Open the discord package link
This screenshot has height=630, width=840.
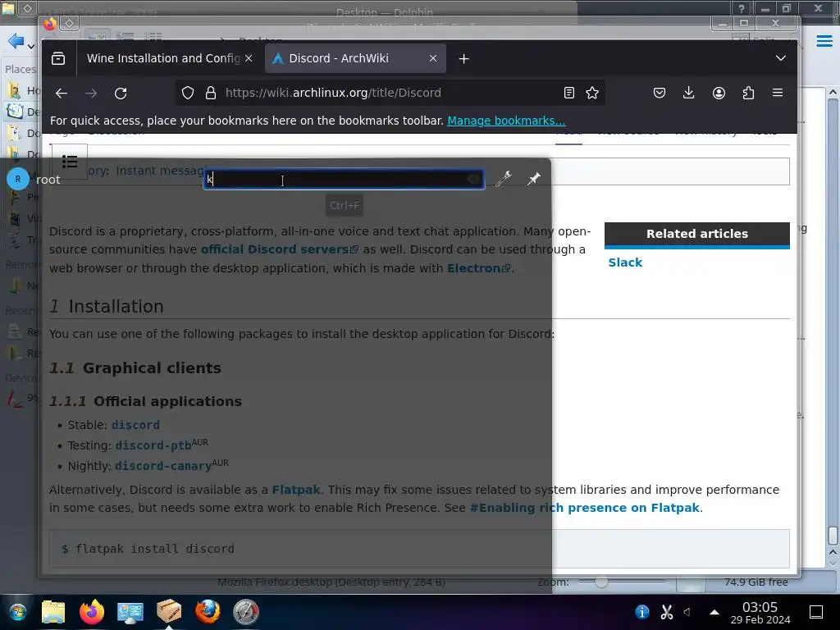click(135, 425)
